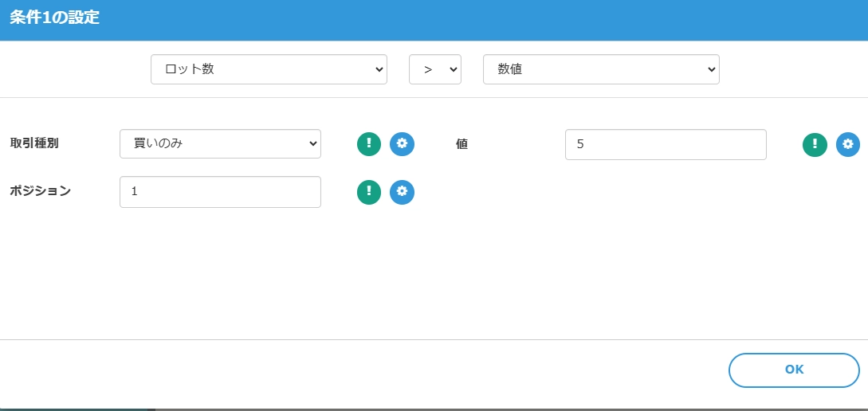Open the 取引種別 dropdown showing 買いのみ
Viewport: 868px width, 411px height.
(220, 144)
